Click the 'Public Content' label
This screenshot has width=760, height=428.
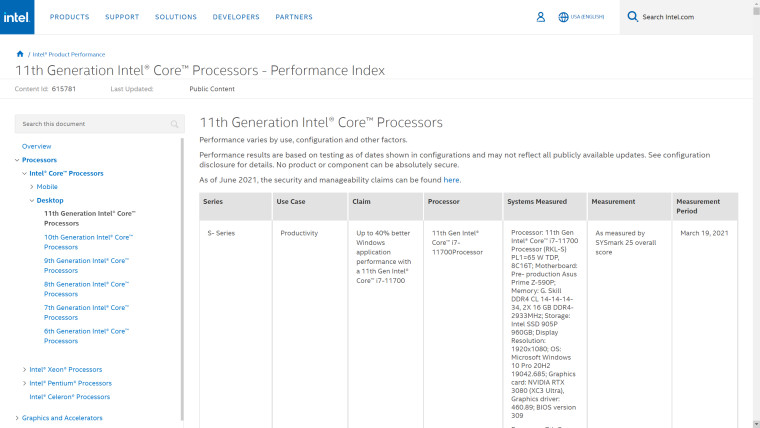pyautogui.click(x=212, y=89)
